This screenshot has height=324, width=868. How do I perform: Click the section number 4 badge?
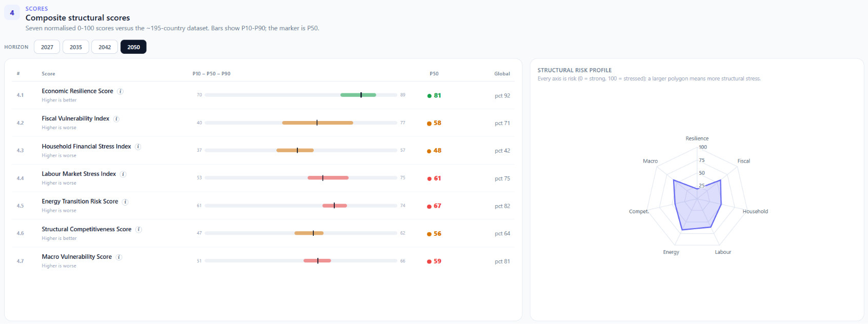[12, 13]
